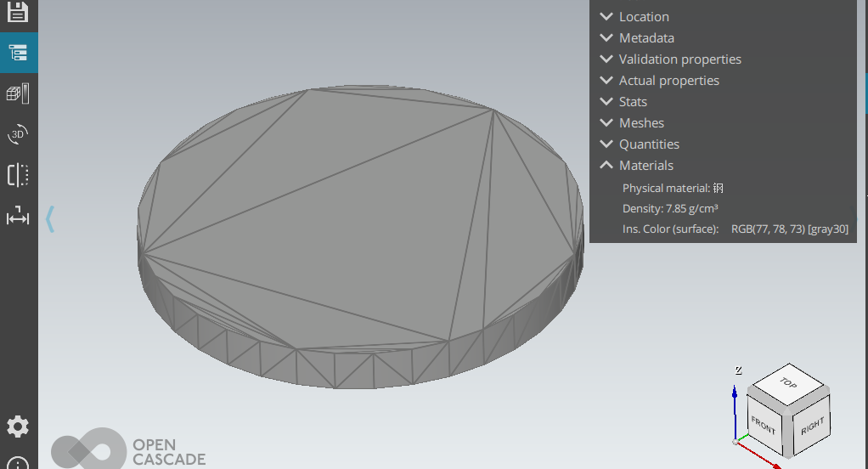Screen dimensions: 868x469
Task: Open the settings gear
Action: point(18,427)
